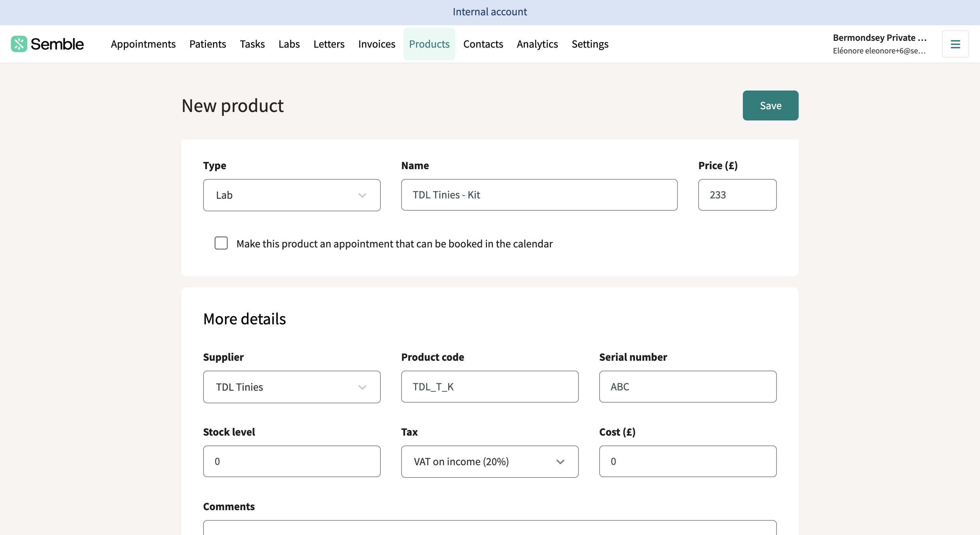Image resolution: width=980 pixels, height=535 pixels.
Task: Click the Internal account banner text
Action: (490, 12)
